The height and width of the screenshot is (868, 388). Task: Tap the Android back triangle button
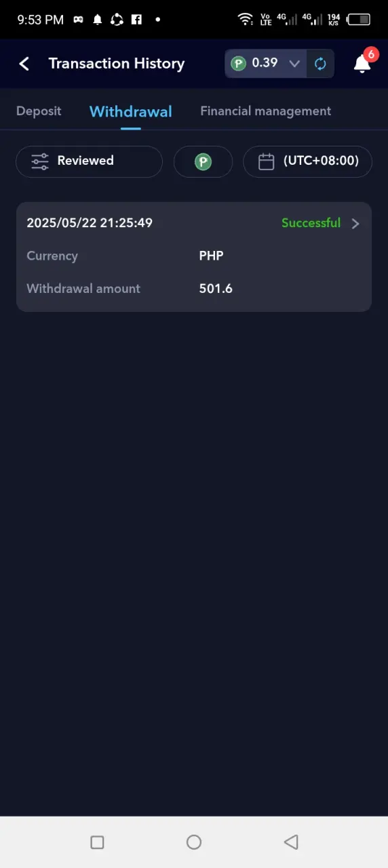291,842
